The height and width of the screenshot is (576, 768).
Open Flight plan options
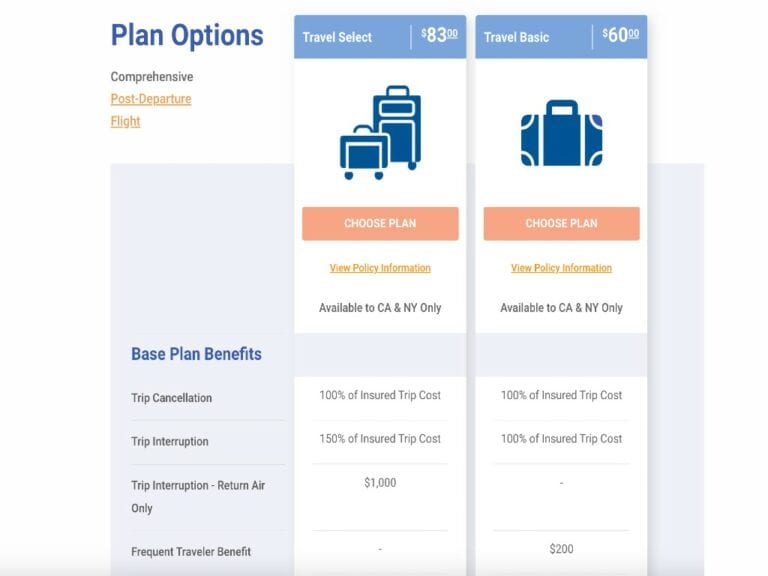point(125,121)
